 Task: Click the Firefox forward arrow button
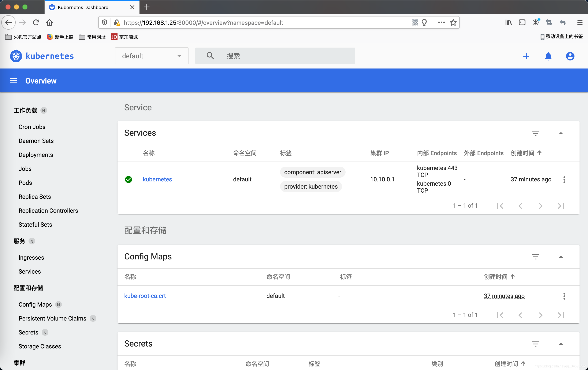pos(22,22)
